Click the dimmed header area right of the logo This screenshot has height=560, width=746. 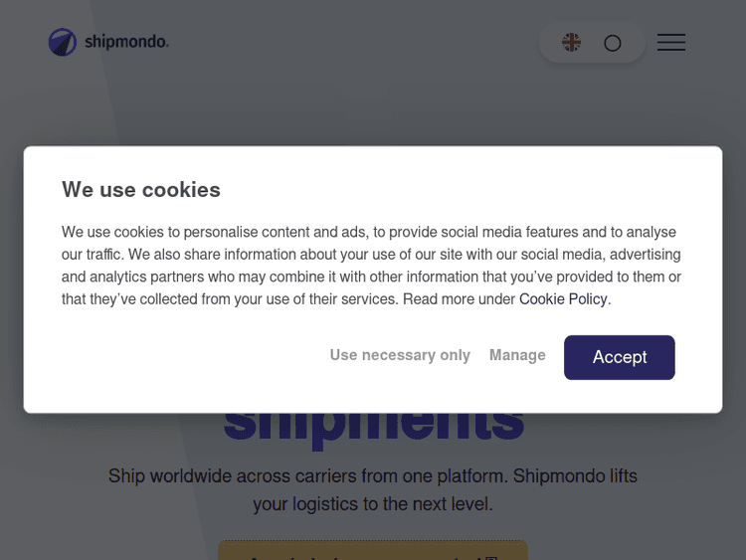(x=348, y=43)
